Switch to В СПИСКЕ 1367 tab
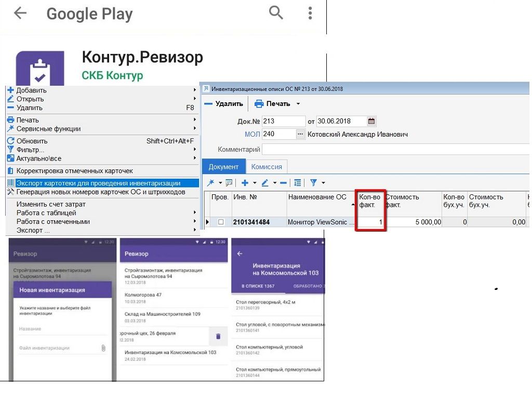The image size is (532, 399). (258, 286)
